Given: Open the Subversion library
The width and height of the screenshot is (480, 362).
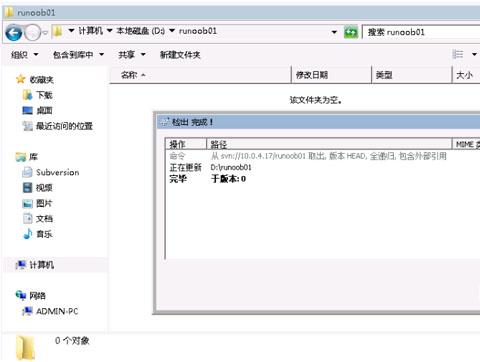Looking at the screenshot, I should (50, 172).
